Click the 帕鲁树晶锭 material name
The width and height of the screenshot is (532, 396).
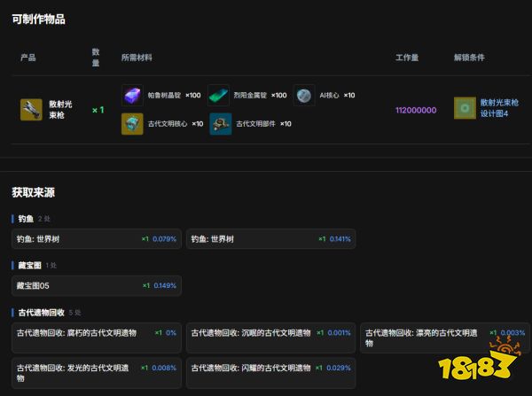coord(164,96)
